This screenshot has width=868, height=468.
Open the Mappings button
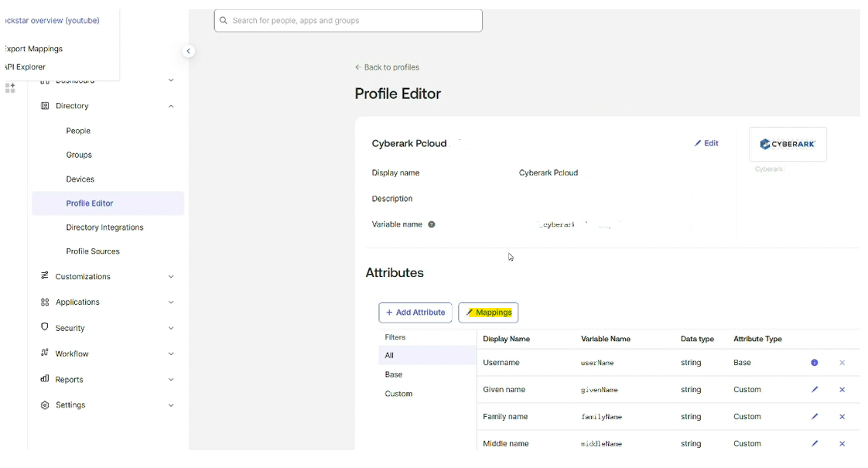(x=488, y=313)
